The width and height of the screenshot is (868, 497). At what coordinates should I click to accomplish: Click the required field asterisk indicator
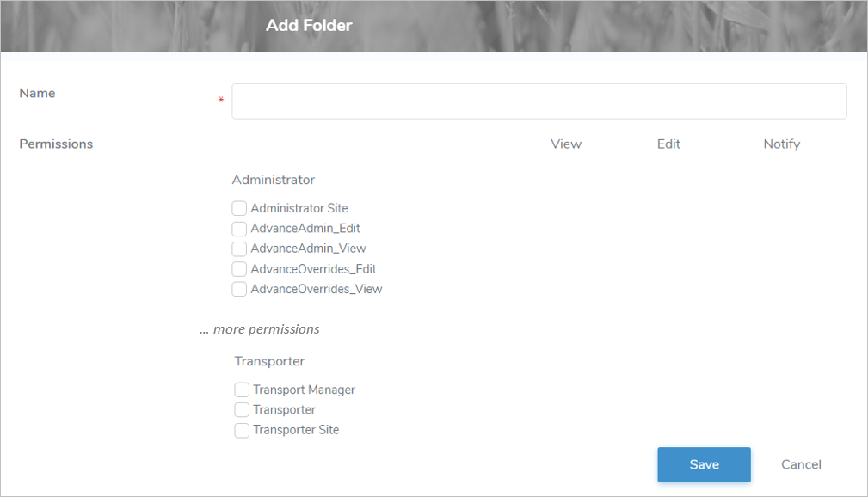[x=221, y=101]
